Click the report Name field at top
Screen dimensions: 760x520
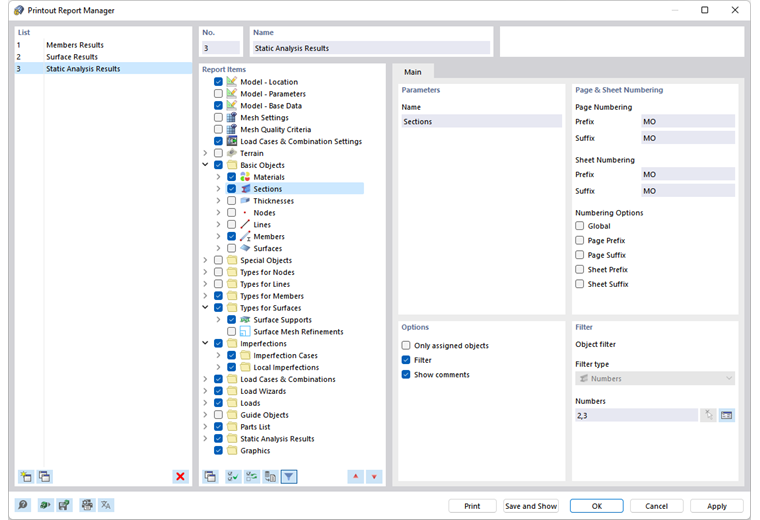371,48
